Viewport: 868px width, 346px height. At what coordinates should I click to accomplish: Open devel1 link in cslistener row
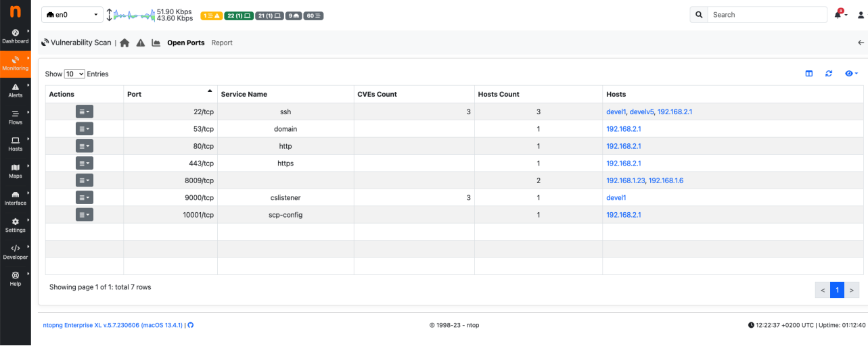pos(616,197)
